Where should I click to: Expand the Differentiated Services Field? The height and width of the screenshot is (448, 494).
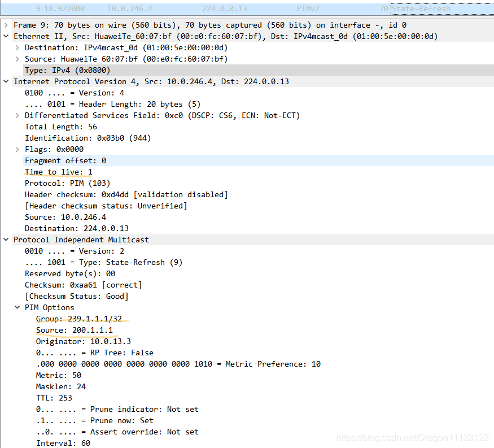pyautogui.click(x=18, y=115)
